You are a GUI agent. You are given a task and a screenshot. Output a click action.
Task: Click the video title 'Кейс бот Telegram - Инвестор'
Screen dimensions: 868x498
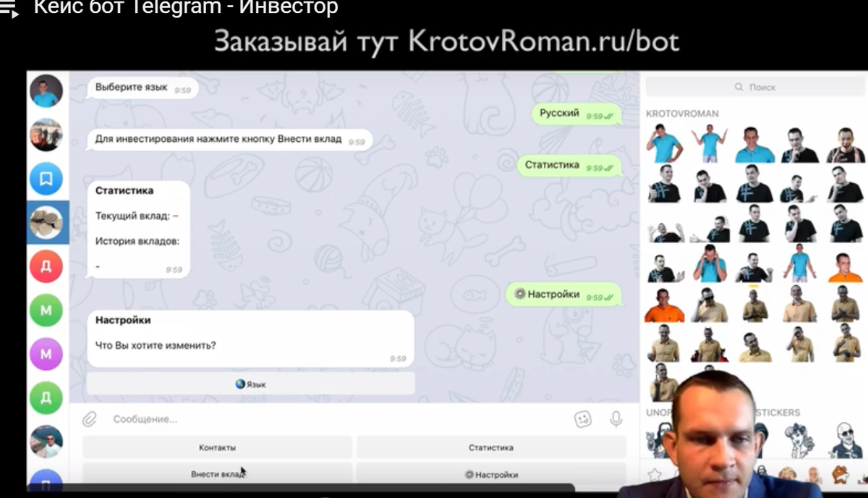coord(186,9)
